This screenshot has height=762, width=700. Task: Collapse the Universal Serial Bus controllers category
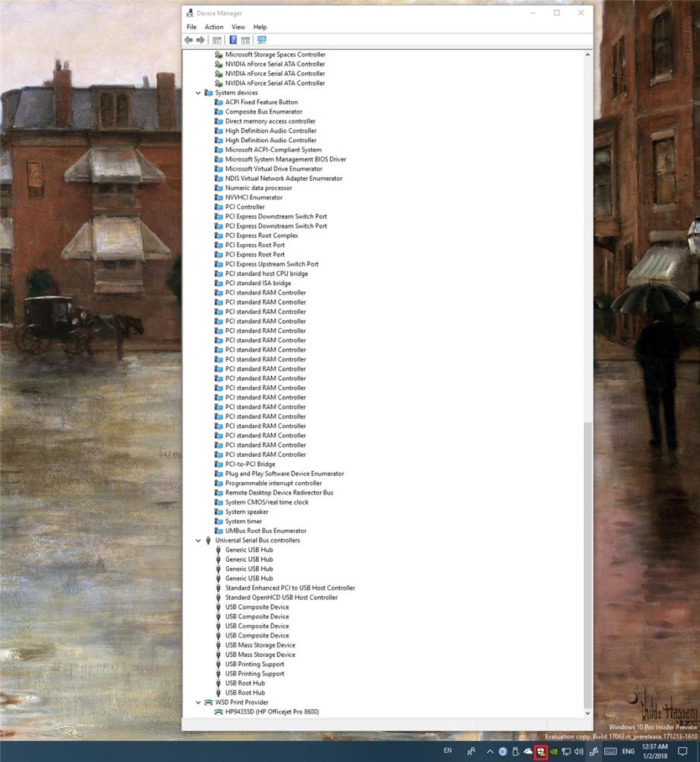(198, 540)
